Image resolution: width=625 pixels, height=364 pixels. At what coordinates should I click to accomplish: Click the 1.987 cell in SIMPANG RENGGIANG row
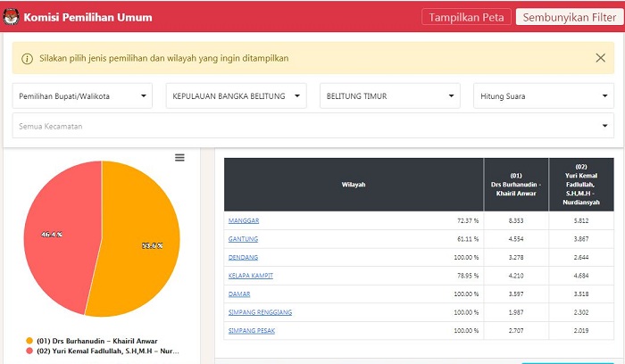pos(516,312)
